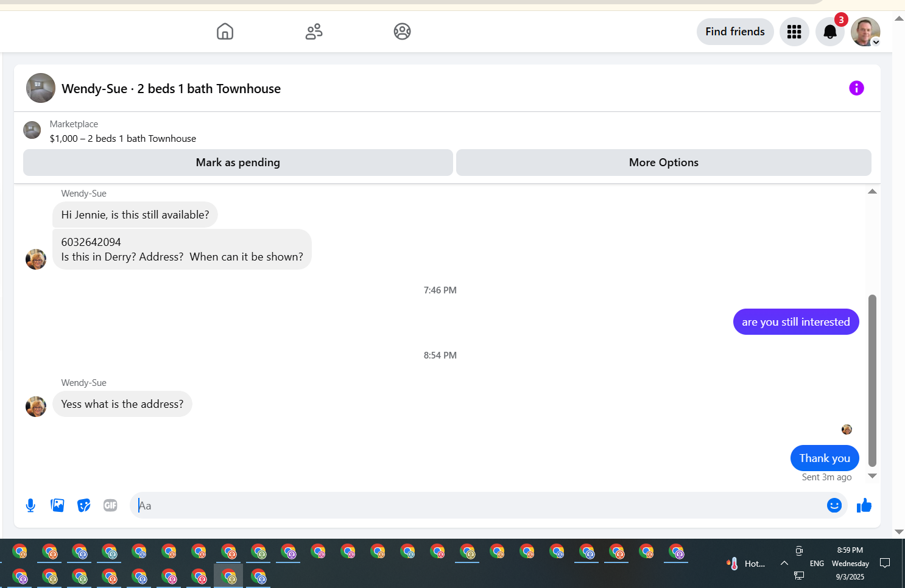
Task: Switch the ENG input language indicator
Action: (817, 564)
